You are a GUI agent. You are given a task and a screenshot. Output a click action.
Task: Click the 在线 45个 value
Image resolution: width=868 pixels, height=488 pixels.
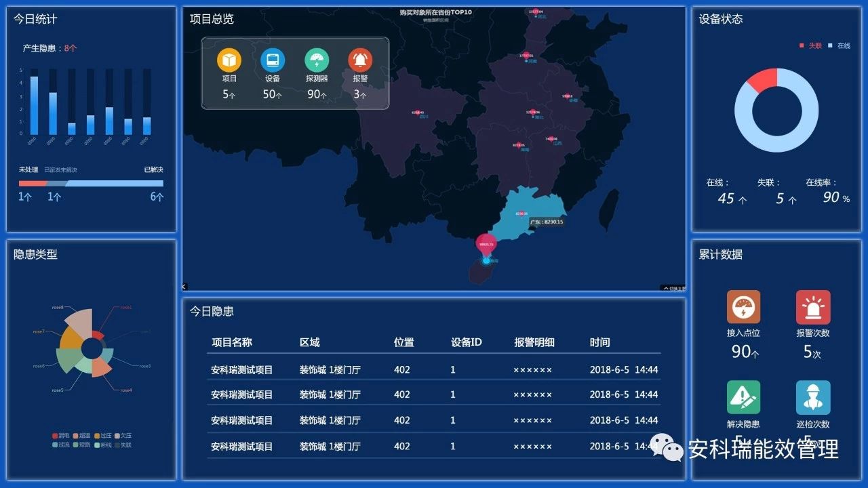pyautogui.click(x=732, y=199)
